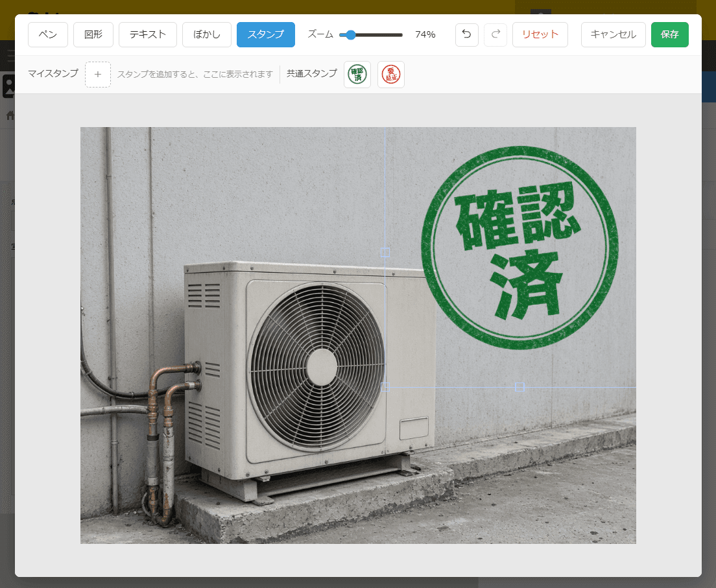Click the キャンセル button
The height and width of the screenshot is (588, 716).
click(x=614, y=35)
